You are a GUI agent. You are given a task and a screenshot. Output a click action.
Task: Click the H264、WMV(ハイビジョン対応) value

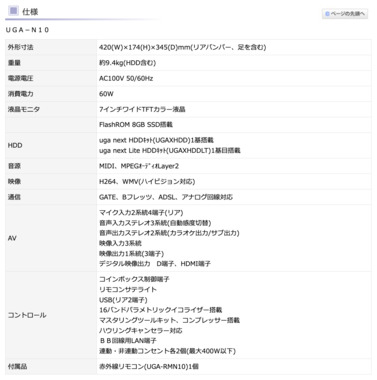(147, 182)
